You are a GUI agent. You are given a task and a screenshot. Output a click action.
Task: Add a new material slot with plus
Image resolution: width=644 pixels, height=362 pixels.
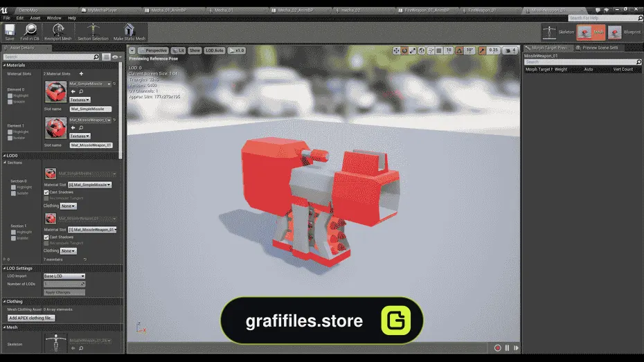point(81,74)
